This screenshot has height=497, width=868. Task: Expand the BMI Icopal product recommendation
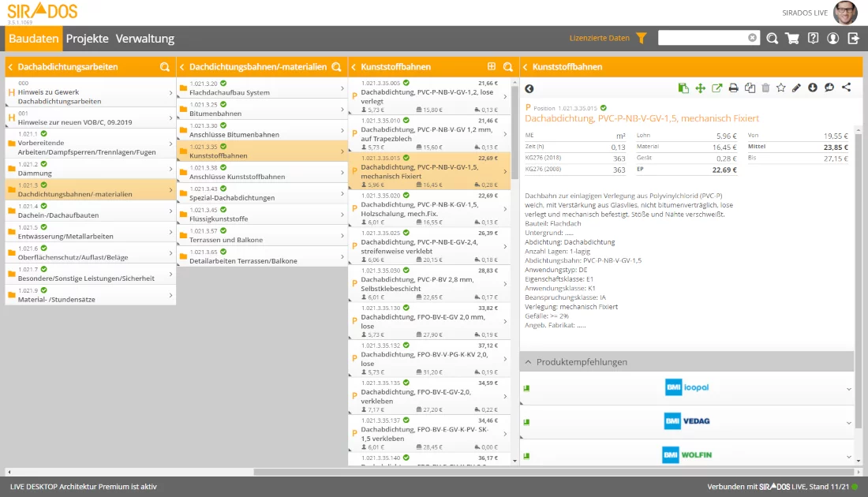tap(849, 388)
